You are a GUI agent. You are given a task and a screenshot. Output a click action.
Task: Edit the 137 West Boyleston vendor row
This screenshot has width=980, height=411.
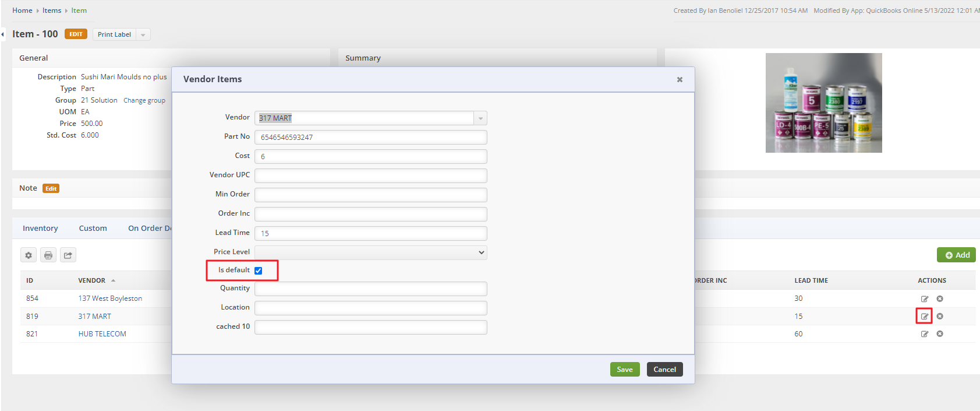[x=925, y=299]
